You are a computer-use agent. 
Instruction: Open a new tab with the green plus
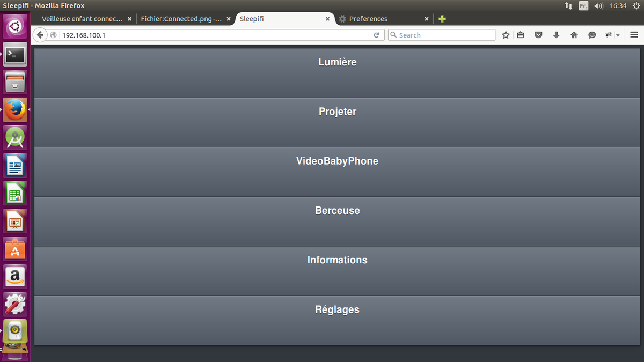pyautogui.click(x=442, y=19)
